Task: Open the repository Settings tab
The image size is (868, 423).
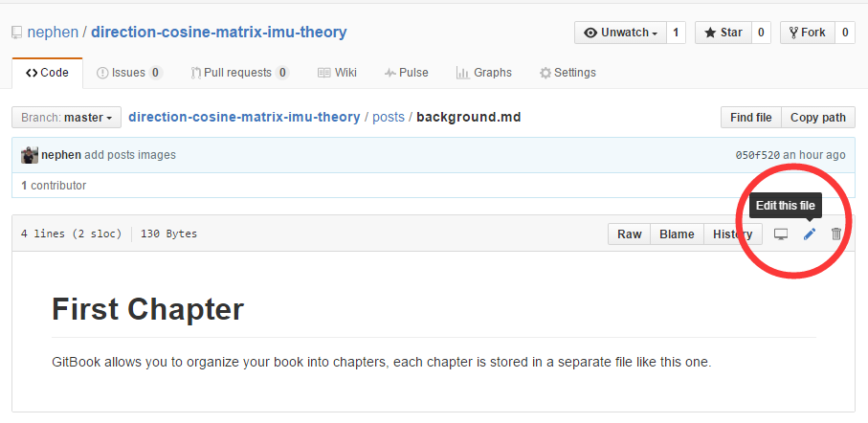Action: pyautogui.click(x=568, y=73)
